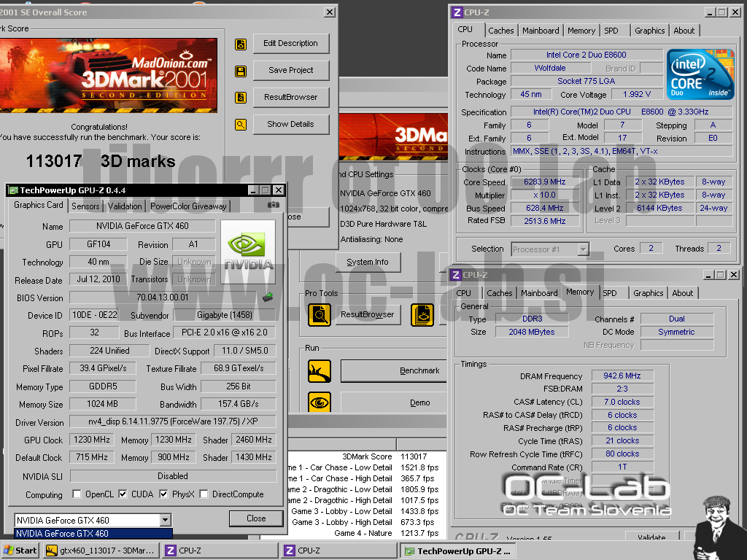Viewport: 747px width, 560px height.
Task: Click the System Info button
Action: point(368,262)
